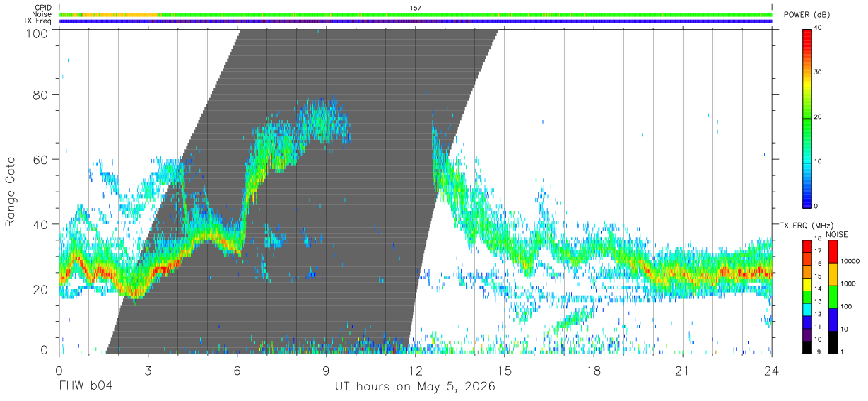This screenshot has height=401, width=868.
Task: Click the 18 hour mark on the UT axis
Action: click(594, 370)
